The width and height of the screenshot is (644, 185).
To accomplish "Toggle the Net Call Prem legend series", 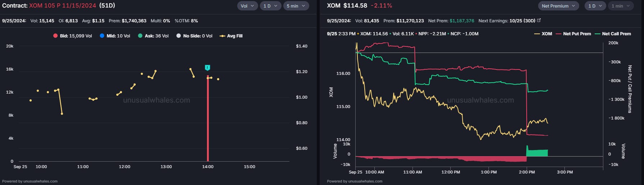I will pyautogui.click(x=613, y=34).
